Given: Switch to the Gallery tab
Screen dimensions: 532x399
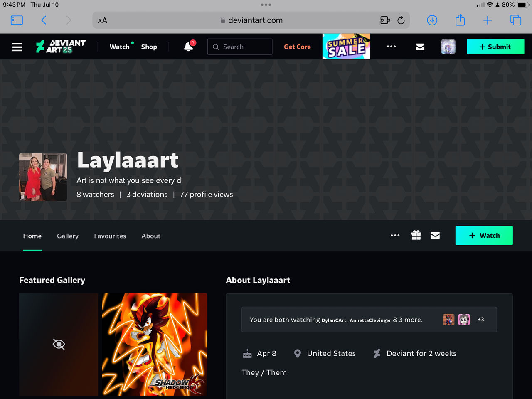Looking at the screenshot, I should pos(68,236).
